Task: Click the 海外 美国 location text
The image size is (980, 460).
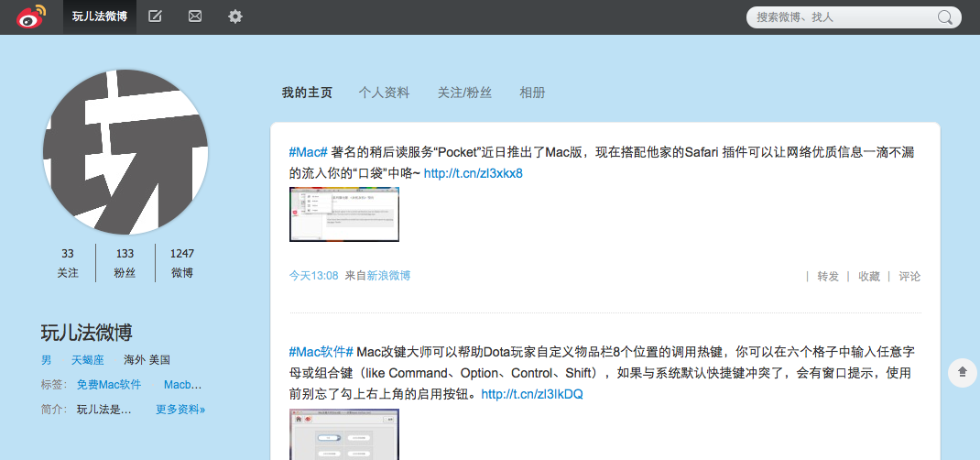Action: (147, 361)
